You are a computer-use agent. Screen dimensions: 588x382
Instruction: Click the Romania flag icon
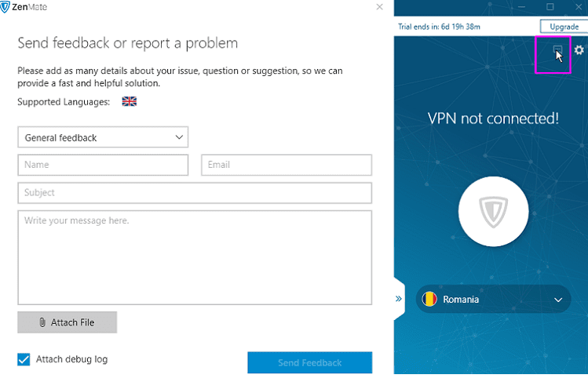pyautogui.click(x=429, y=299)
